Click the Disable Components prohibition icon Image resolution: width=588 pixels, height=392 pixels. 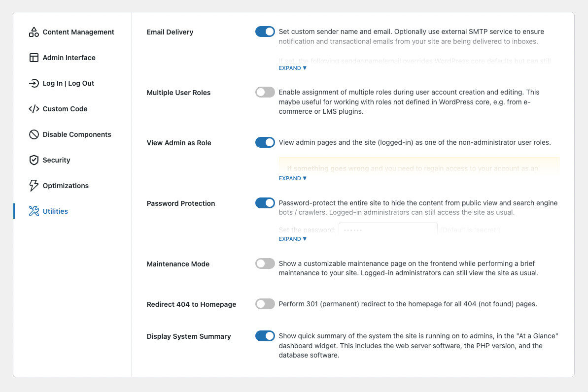[34, 134]
